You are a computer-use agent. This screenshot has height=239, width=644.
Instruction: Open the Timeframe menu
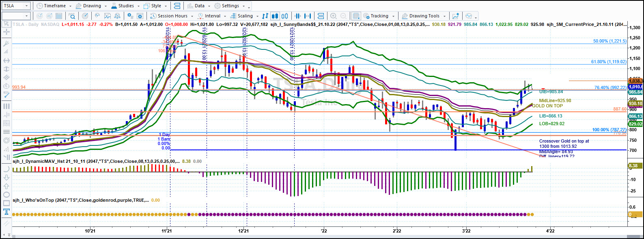click(x=54, y=6)
